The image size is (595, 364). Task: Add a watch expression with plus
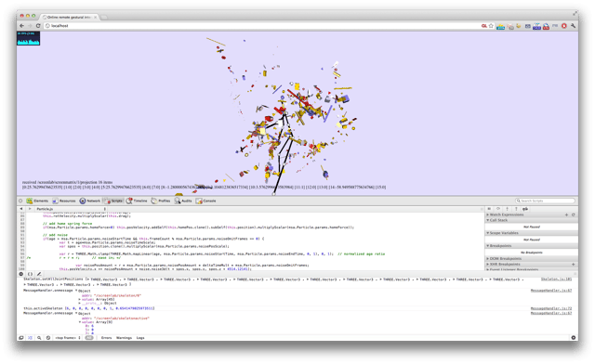click(566, 214)
